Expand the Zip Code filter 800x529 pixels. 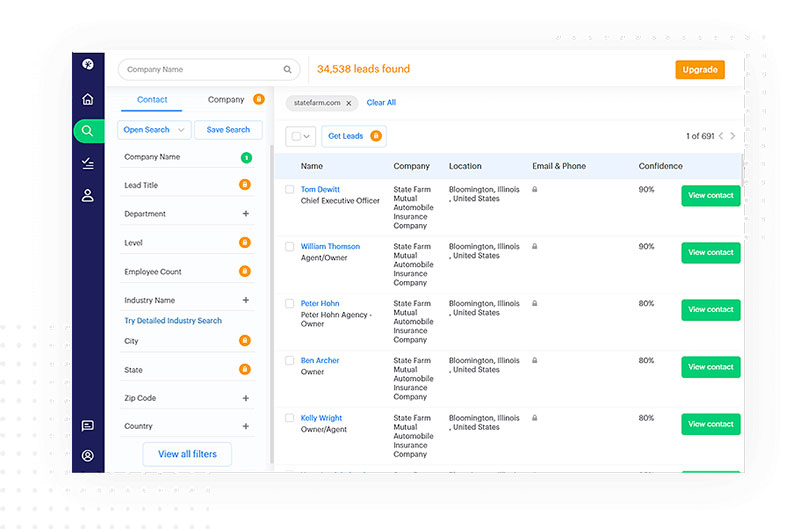(246, 398)
